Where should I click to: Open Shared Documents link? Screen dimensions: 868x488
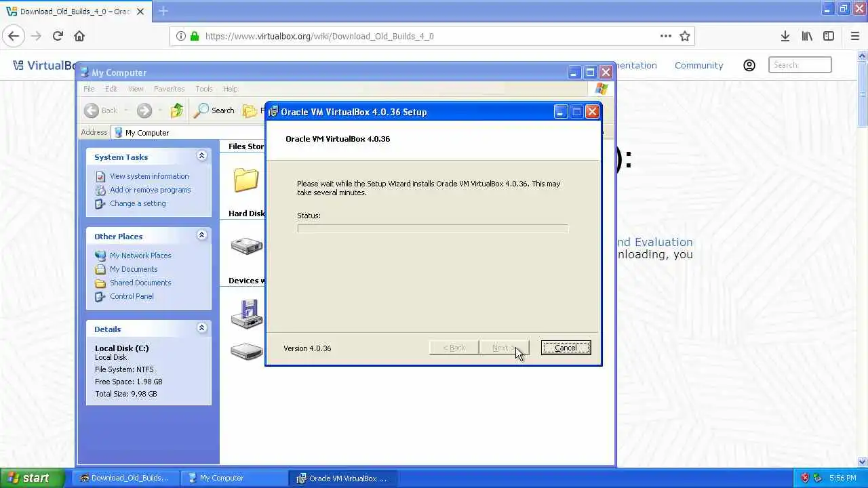(140, 283)
